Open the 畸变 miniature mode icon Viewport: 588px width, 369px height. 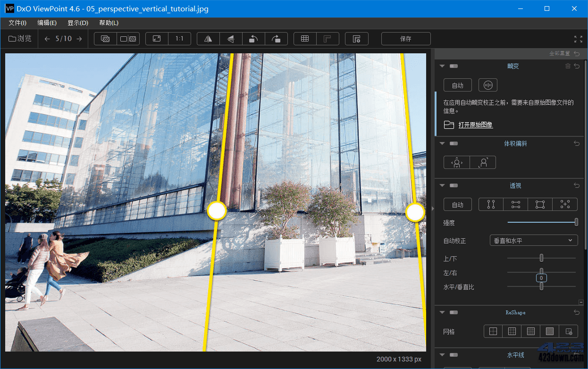coord(487,85)
